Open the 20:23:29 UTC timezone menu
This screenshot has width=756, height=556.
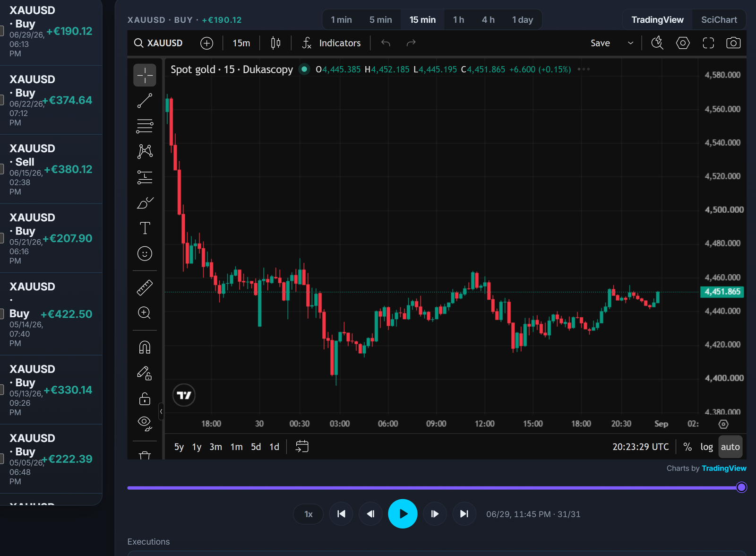coord(641,447)
